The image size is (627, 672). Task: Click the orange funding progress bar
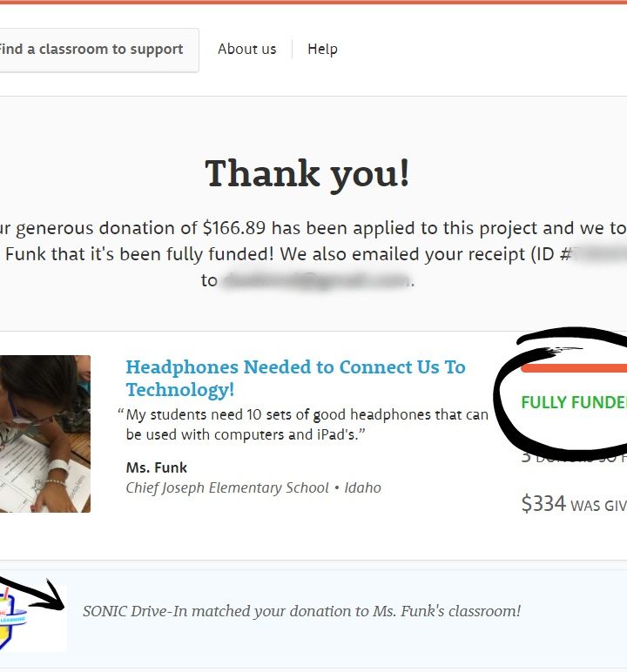(x=574, y=367)
